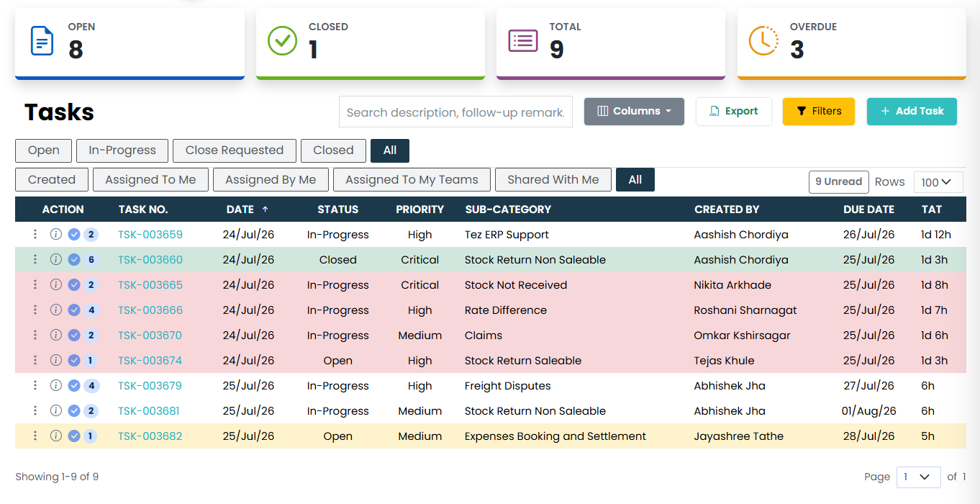The width and height of the screenshot is (980, 504).
Task: Click creator name Omkar Kshirsagar
Action: click(742, 336)
